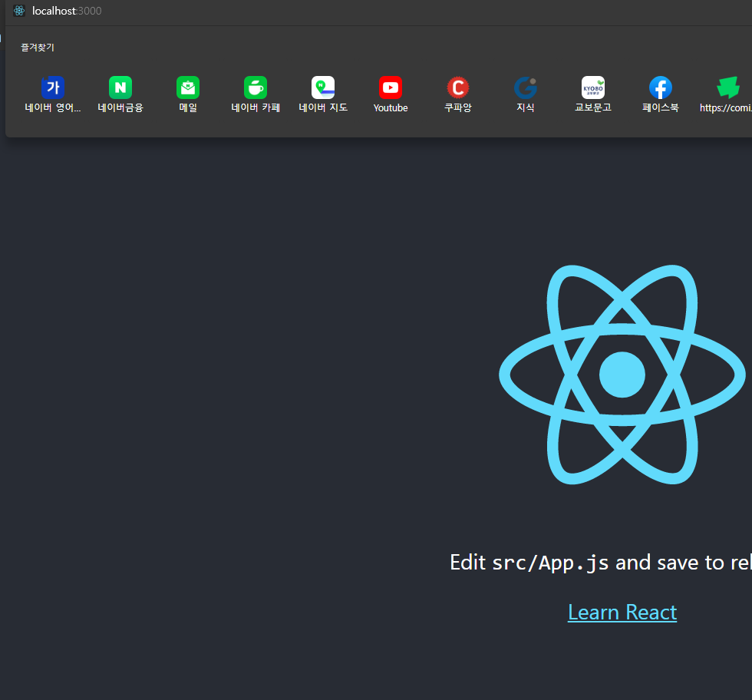Click the spinning React logo image
The width and height of the screenshot is (752, 700).
622,375
